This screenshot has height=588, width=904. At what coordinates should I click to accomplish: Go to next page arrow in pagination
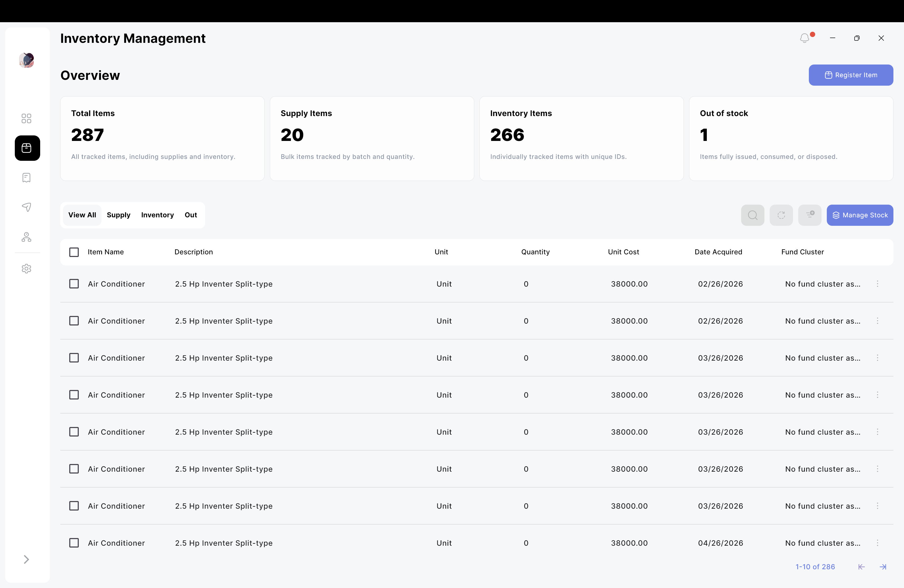883,567
